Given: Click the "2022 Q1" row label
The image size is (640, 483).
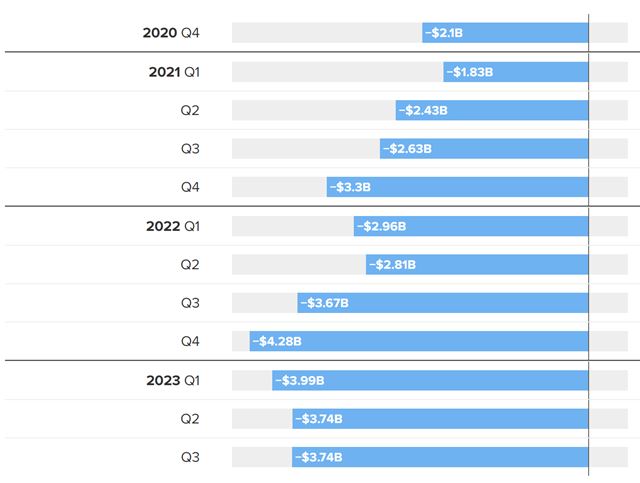Looking at the screenshot, I should [173, 226].
